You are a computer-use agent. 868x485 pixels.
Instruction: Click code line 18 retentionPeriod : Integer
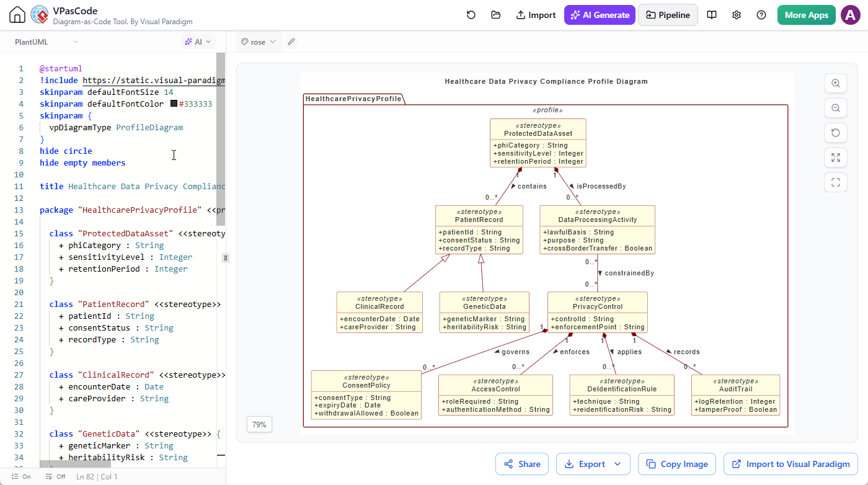point(123,269)
